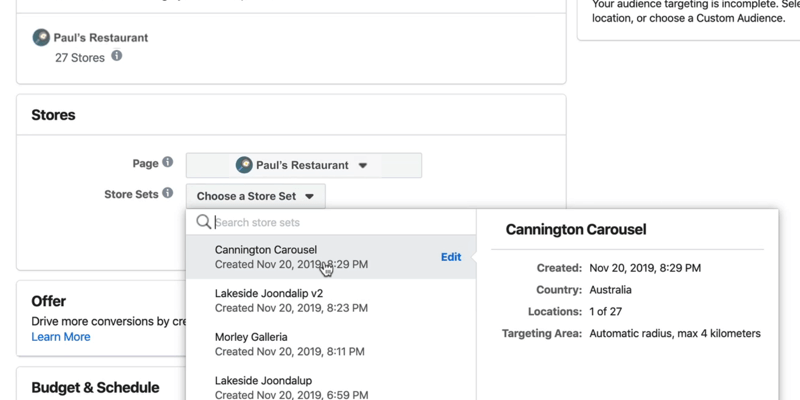Click the magnifier icon in store search
The image size is (800, 400).
tap(204, 221)
